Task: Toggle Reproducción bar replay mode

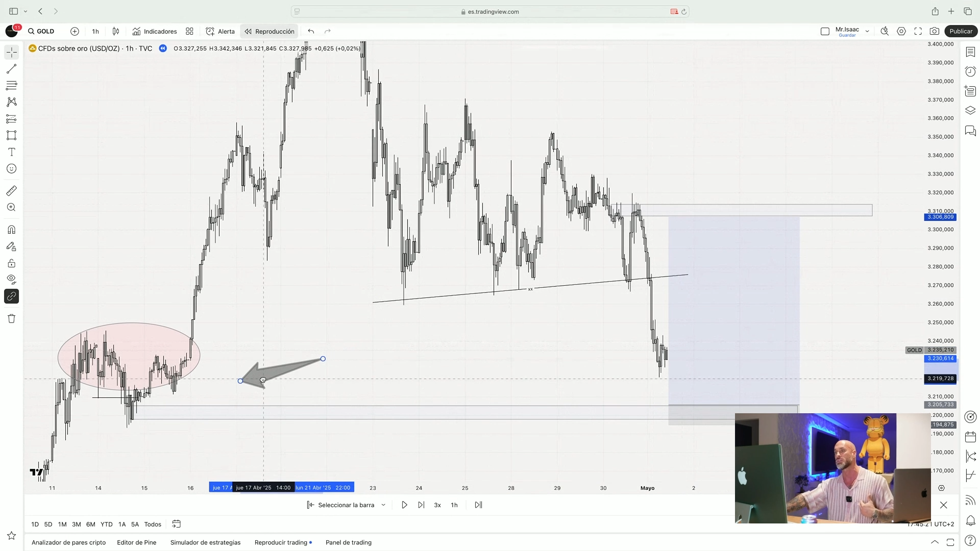Action: pos(269,31)
